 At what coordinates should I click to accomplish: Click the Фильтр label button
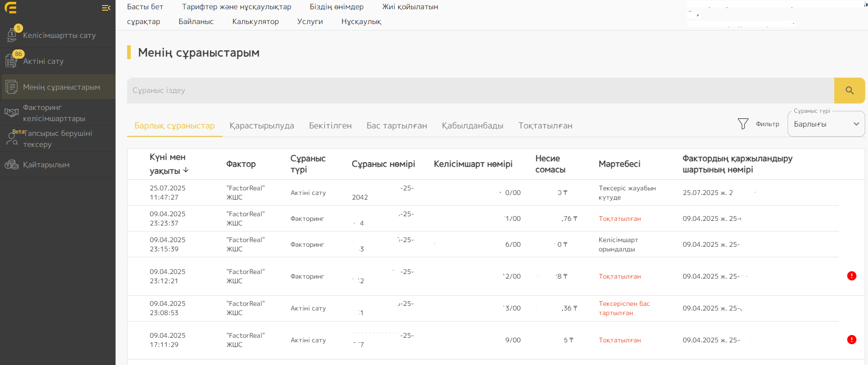(768, 124)
